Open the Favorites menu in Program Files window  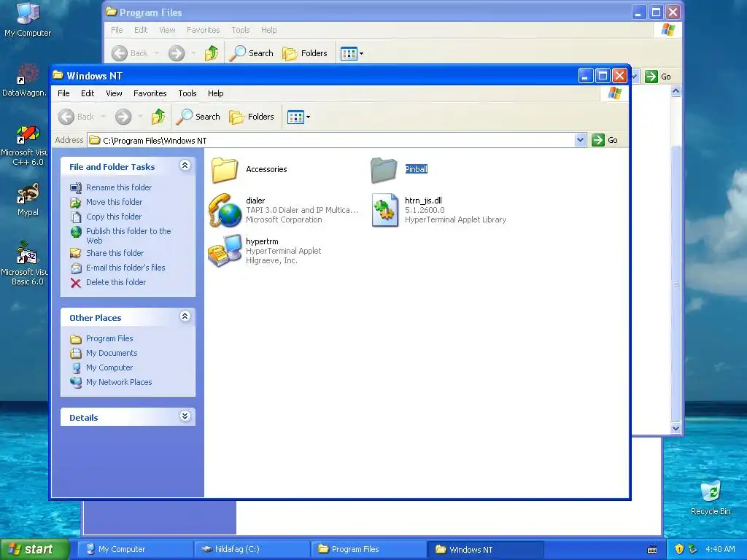click(x=204, y=30)
